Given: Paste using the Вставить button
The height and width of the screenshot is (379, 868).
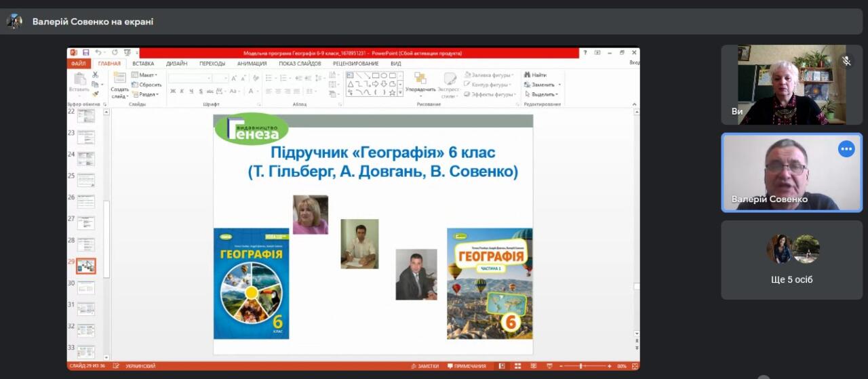Looking at the screenshot, I should [x=79, y=83].
